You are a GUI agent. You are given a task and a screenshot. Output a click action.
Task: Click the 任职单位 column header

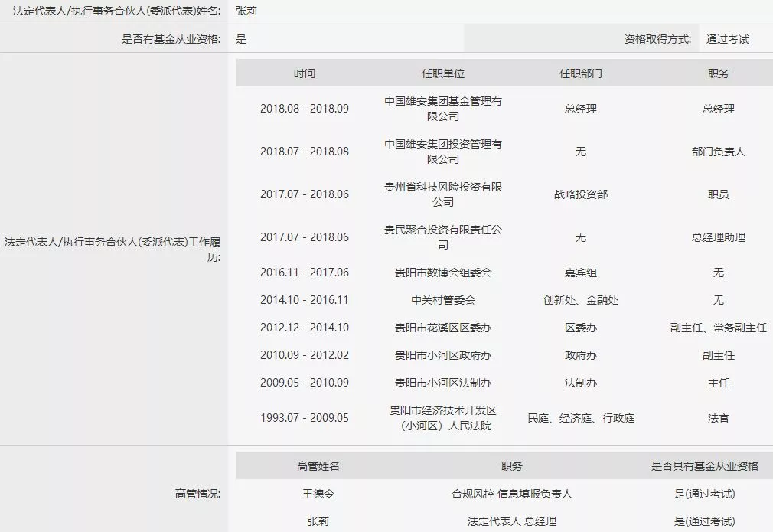pos(442,73)
